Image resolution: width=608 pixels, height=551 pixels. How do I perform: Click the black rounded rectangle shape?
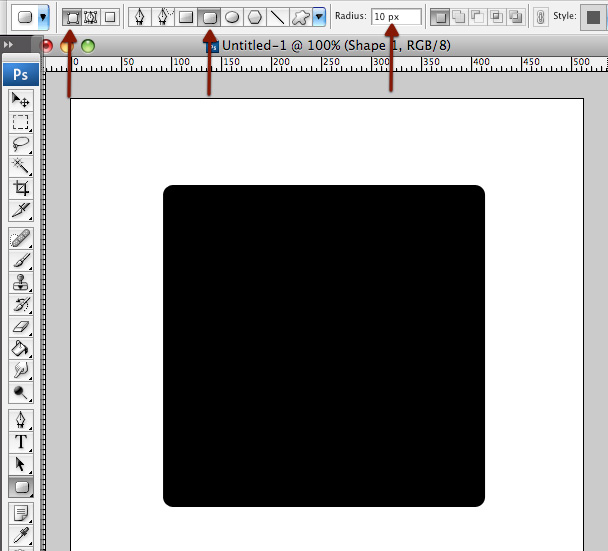pyautogui.click(x=324, y=346)
